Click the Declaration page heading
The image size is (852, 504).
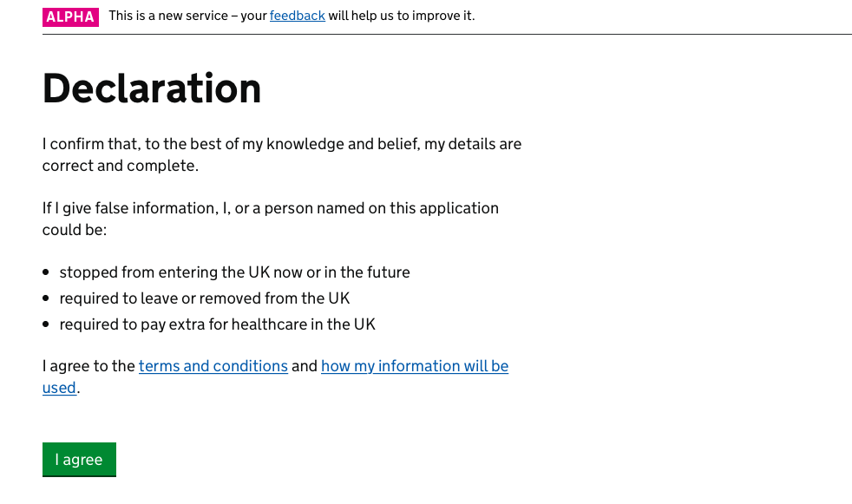[x=152, y=88]
